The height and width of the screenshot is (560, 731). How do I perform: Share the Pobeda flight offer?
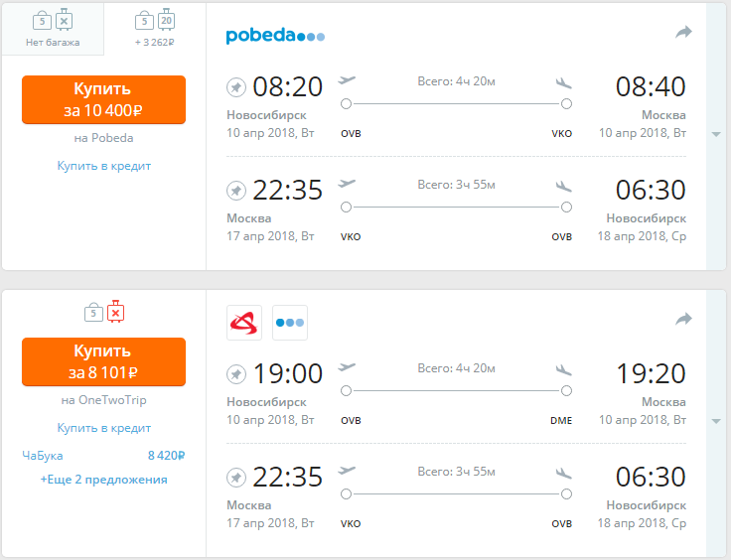pyautogui.click(x=683, y=32)
